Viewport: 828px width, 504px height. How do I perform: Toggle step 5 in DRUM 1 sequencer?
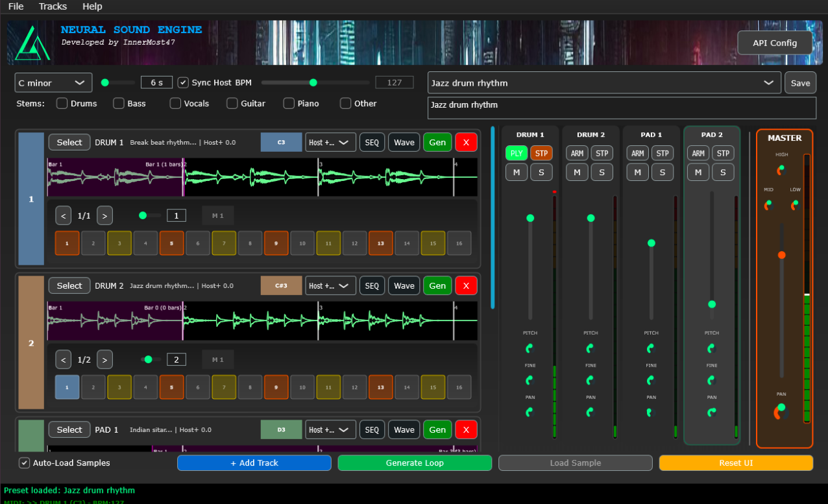point(171,243)
